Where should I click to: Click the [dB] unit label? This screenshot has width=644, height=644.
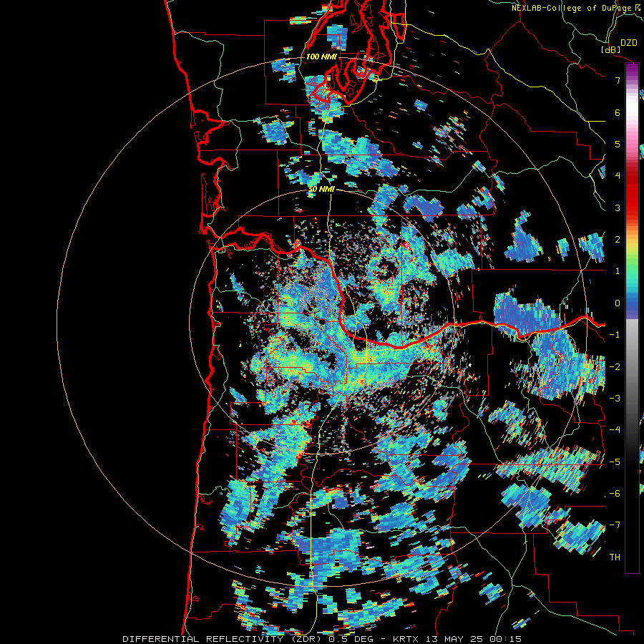point(611,49)
